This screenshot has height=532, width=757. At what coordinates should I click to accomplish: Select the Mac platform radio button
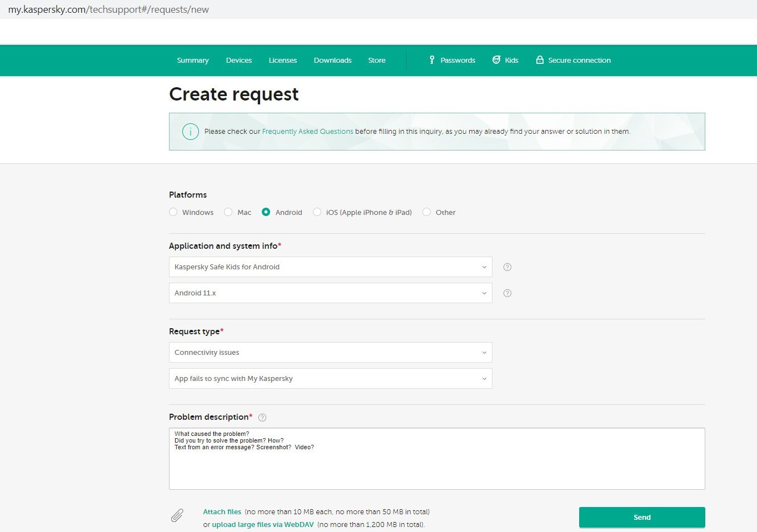pos(228,212)
